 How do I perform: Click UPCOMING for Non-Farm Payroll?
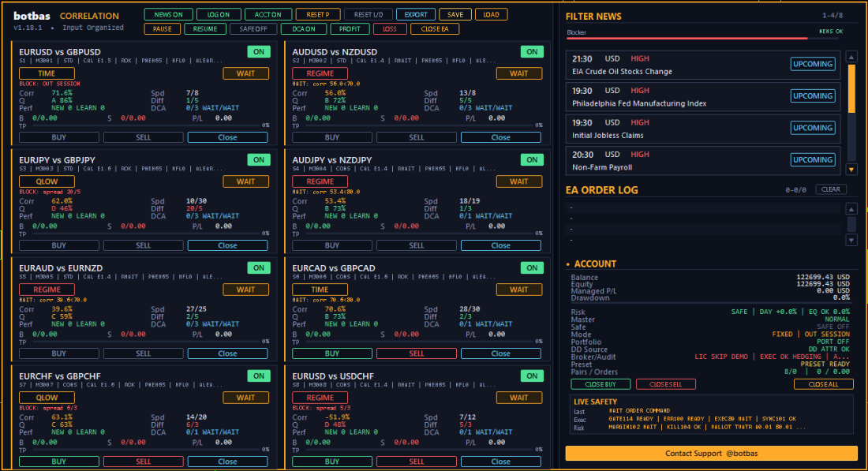(x=813, y=160)
